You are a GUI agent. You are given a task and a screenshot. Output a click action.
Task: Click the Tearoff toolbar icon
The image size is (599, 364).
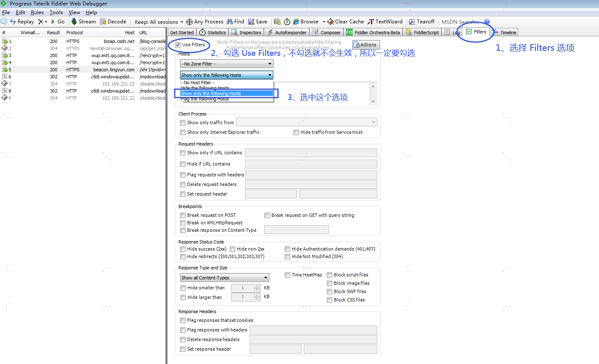pos(422,21)
